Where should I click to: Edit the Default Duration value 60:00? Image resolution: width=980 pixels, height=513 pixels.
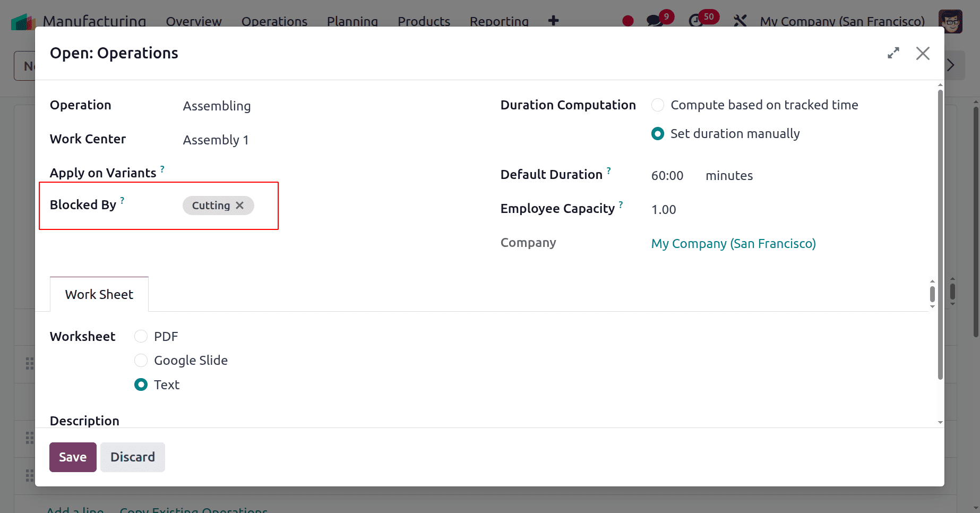pos(667,176)
